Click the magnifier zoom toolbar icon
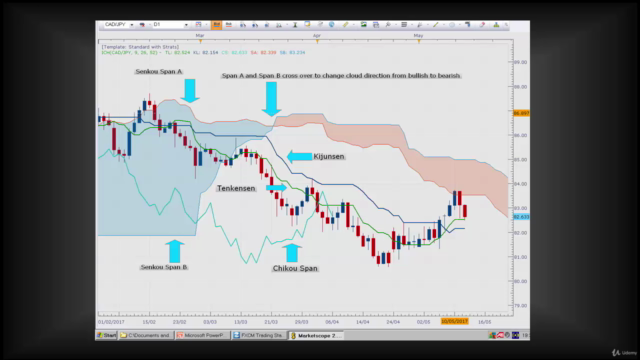The image size is (640, 360). point(388,25)
